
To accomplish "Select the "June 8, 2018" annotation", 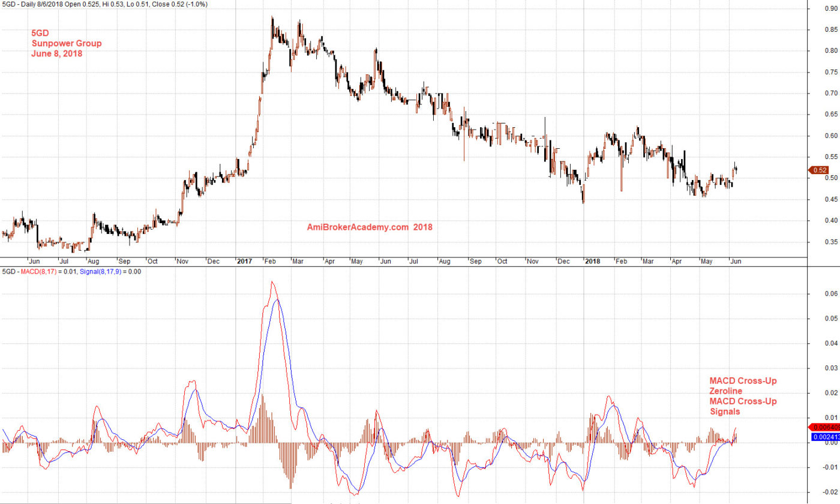I will tap(56, 53).
